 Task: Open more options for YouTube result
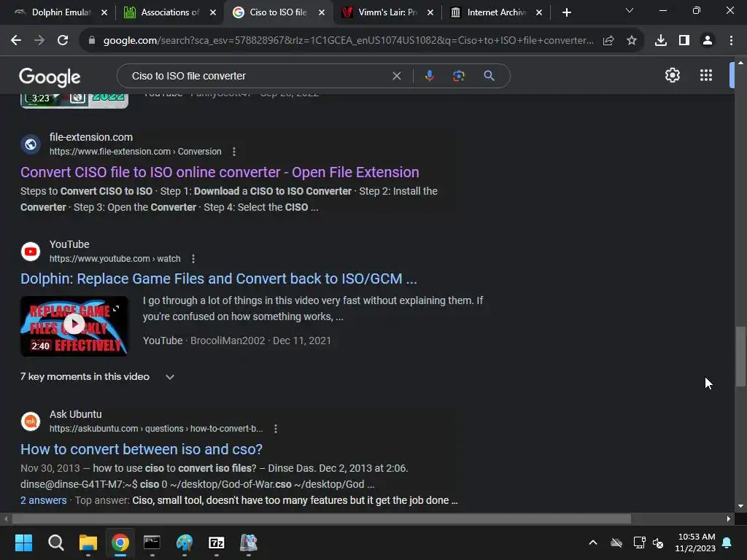tap(193, 259)
